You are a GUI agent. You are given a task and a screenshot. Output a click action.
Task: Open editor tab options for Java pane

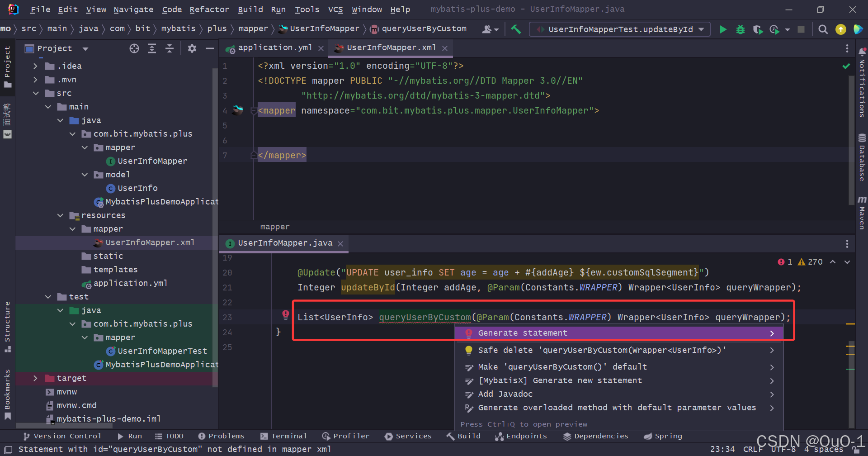(847, 244)
